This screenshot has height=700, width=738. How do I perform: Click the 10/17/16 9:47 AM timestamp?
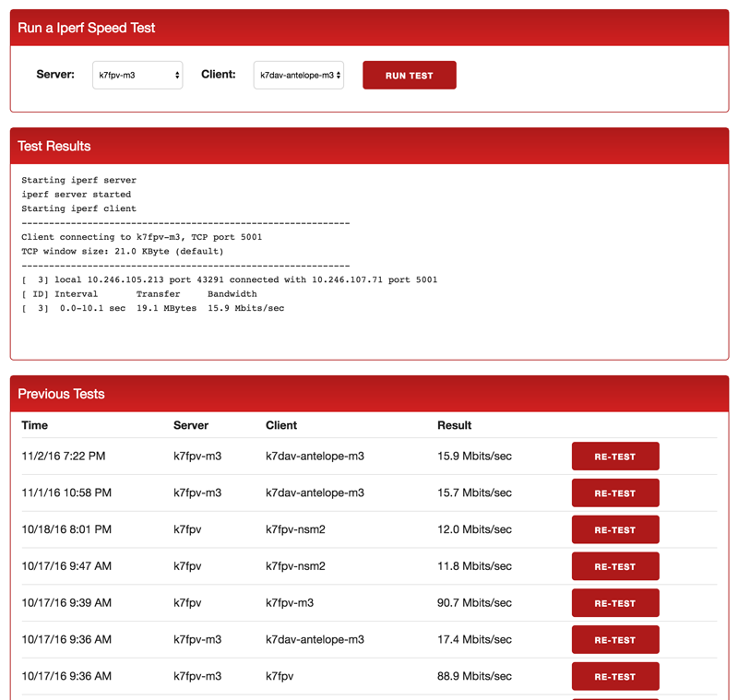pos(66,566)
